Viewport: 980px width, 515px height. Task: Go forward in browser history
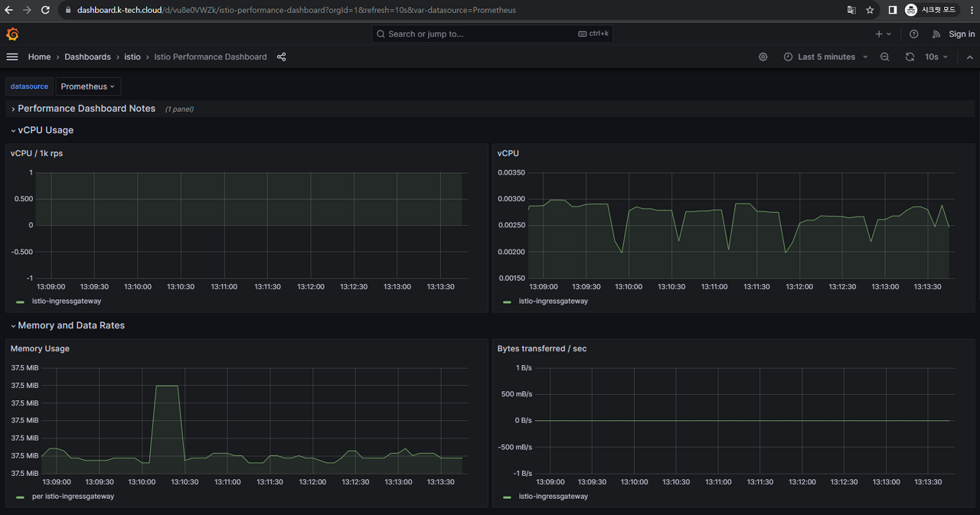(x=28, y=10)
